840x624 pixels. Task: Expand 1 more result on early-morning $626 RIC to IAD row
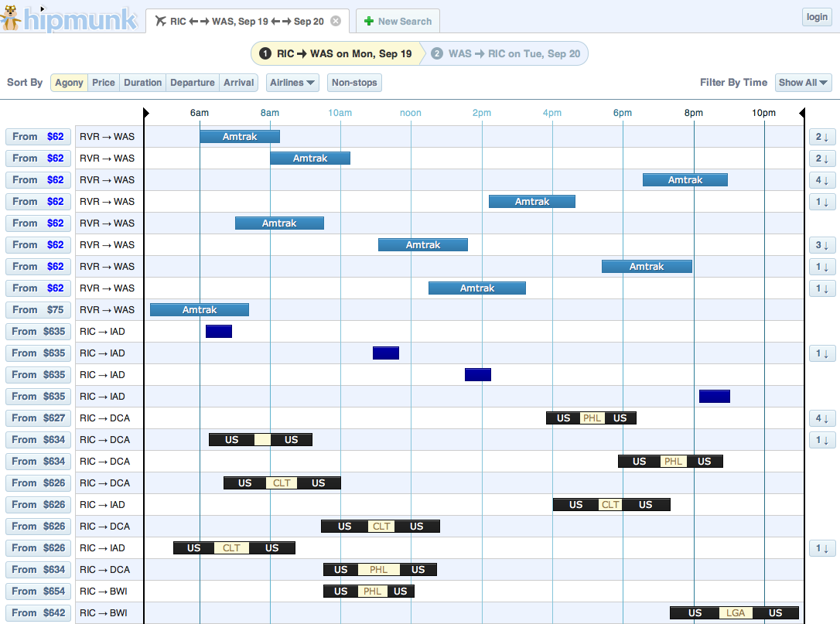click(821, 548)
